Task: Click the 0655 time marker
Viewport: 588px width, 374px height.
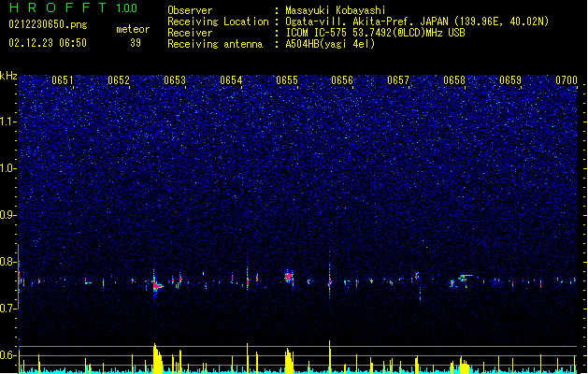Action: click(287, 80)
